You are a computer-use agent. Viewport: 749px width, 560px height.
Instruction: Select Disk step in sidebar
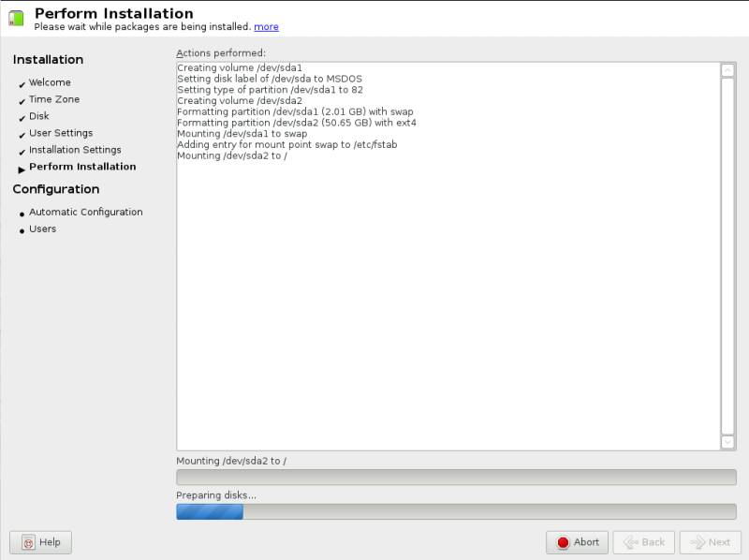point(38,115)
